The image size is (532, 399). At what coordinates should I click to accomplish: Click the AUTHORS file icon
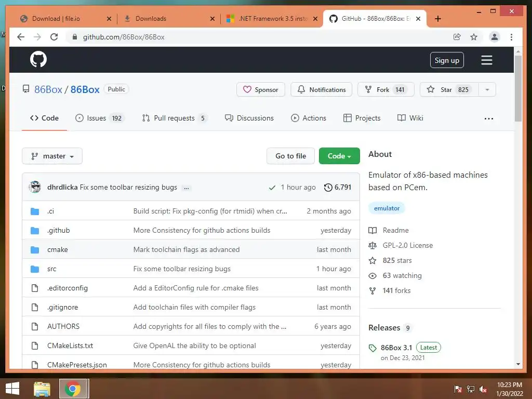[35, 326]
